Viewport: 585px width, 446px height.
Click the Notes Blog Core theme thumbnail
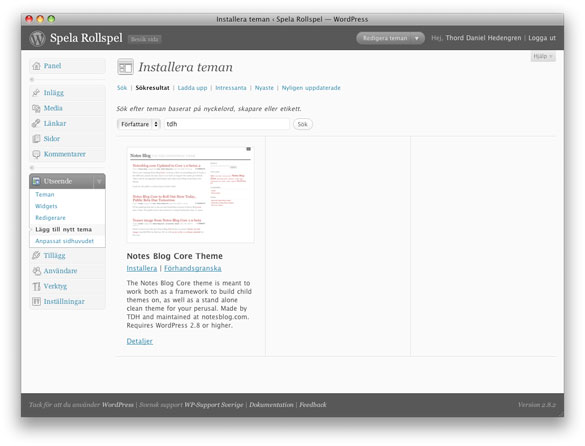tap(191, 194)
